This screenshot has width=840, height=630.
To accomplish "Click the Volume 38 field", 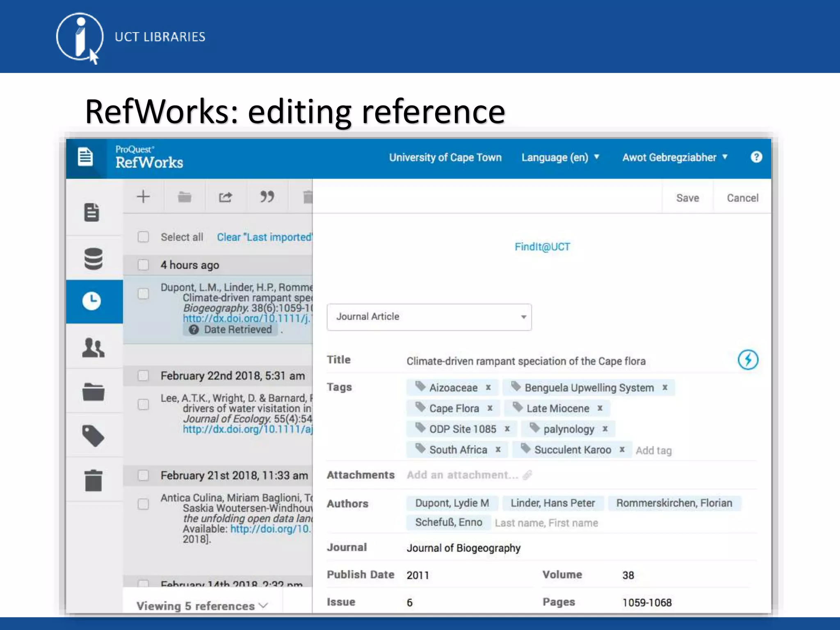I will (x=628, y=575).
